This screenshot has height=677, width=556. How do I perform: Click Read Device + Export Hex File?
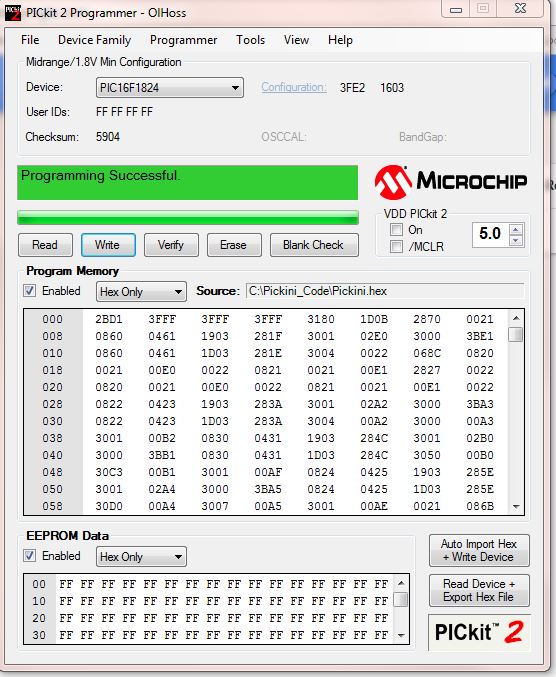coord(479,591)
